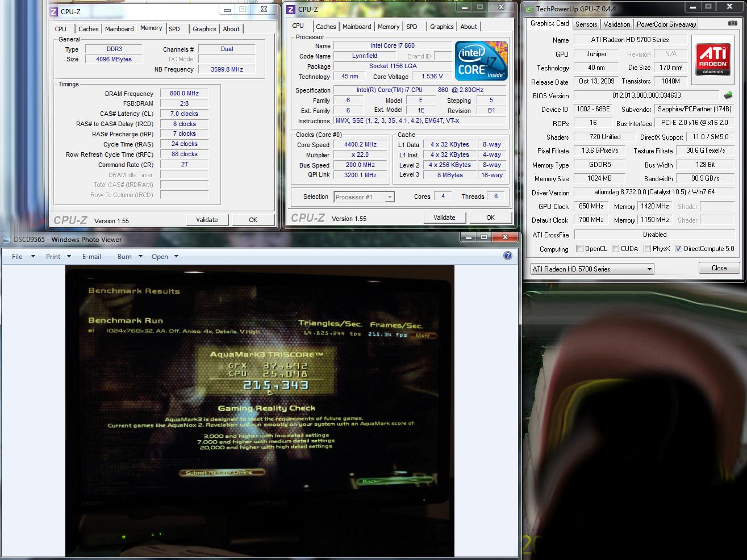Click the Core Voltage 1.536 V value
The height and width of the screenshot is (560, 747).
coord(432,76)
